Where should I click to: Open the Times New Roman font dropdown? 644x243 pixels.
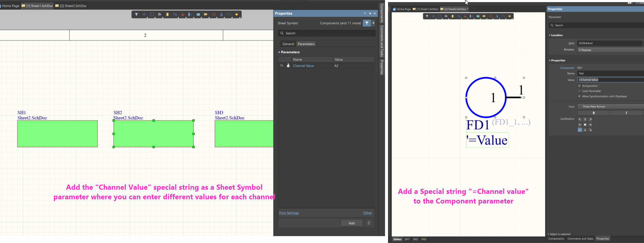click(611, 106)
